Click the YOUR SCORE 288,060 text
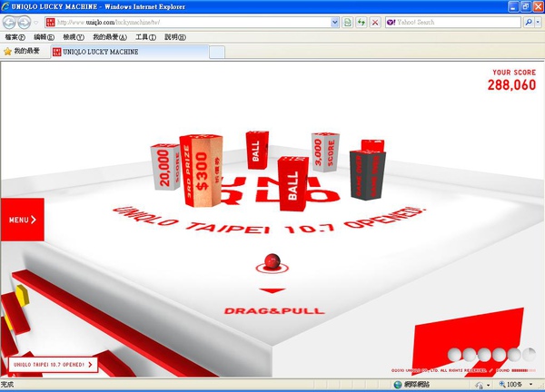Image resolution: width=545 pixels, height=392 pixels. 511,80
